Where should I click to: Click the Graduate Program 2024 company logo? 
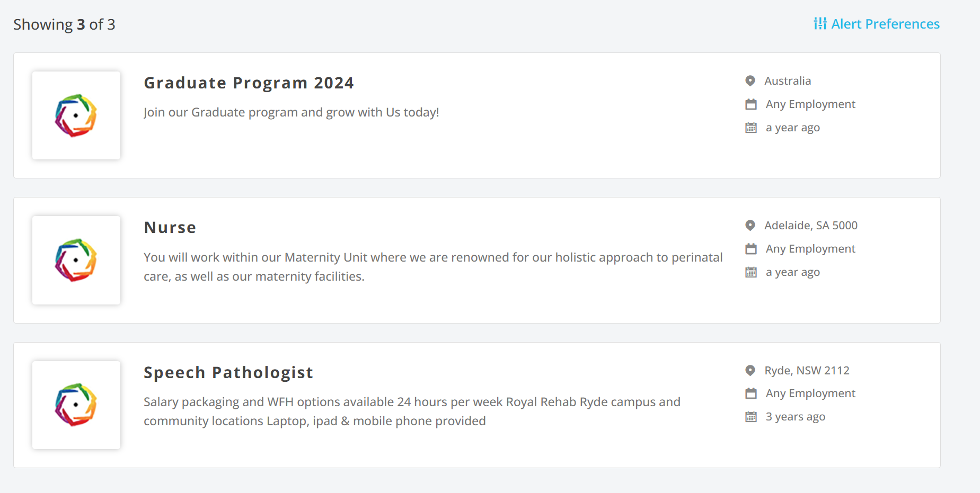point(76,115)
